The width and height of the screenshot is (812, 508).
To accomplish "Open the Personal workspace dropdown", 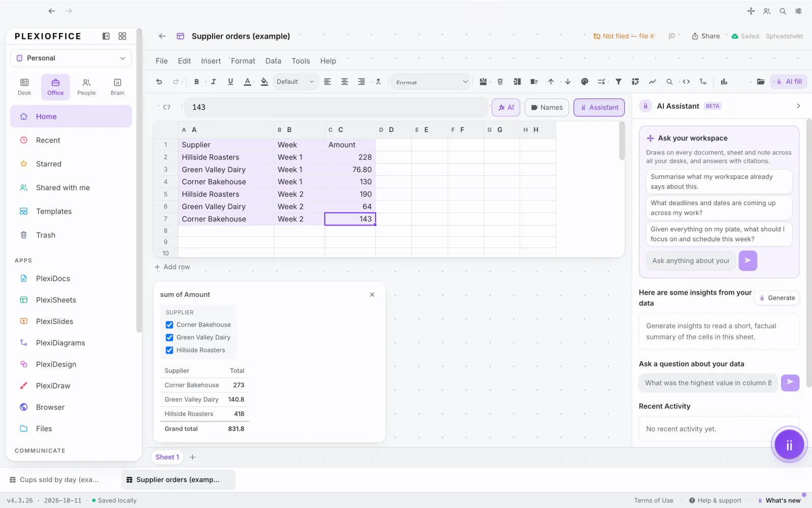I will coord(71,58).
